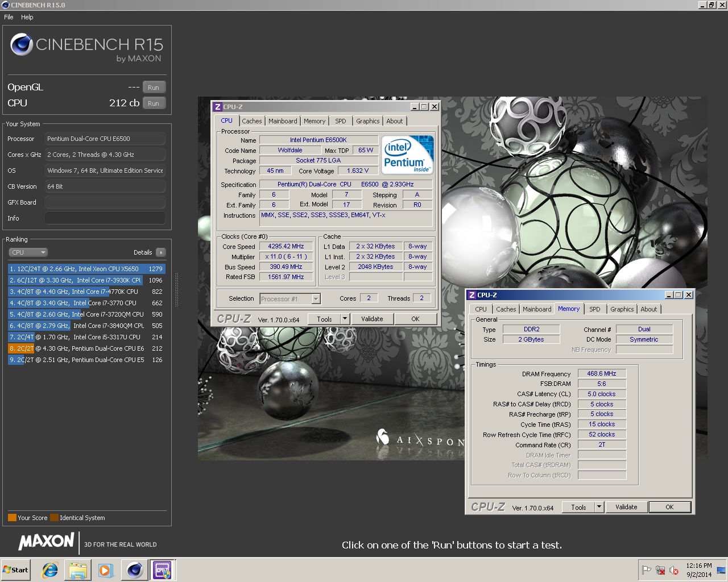Expand Tools dropdown arrow in CPU-Z Memory window
The width and height of the screenshot is (728, 582).
point(599,507)
